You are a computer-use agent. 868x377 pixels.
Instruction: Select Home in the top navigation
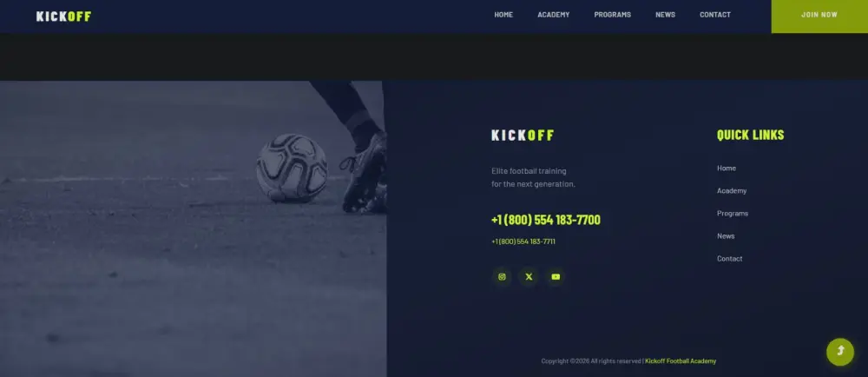click(503, 15)
